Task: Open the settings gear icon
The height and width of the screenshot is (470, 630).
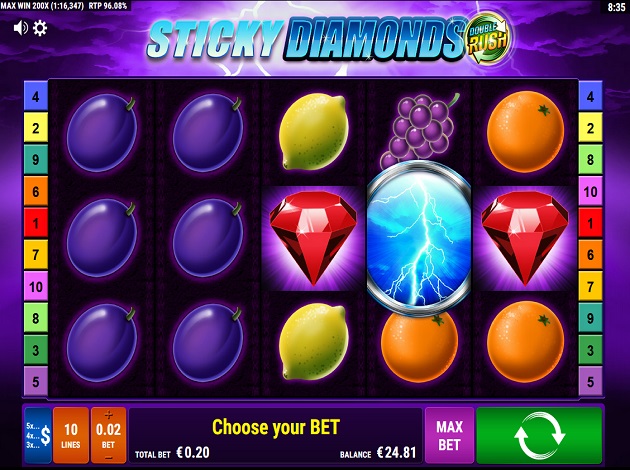Action: [40, 28]
